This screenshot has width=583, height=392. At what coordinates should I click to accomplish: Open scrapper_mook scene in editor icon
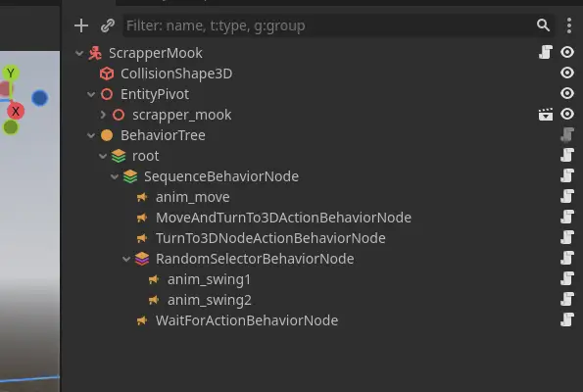point(546,115)
